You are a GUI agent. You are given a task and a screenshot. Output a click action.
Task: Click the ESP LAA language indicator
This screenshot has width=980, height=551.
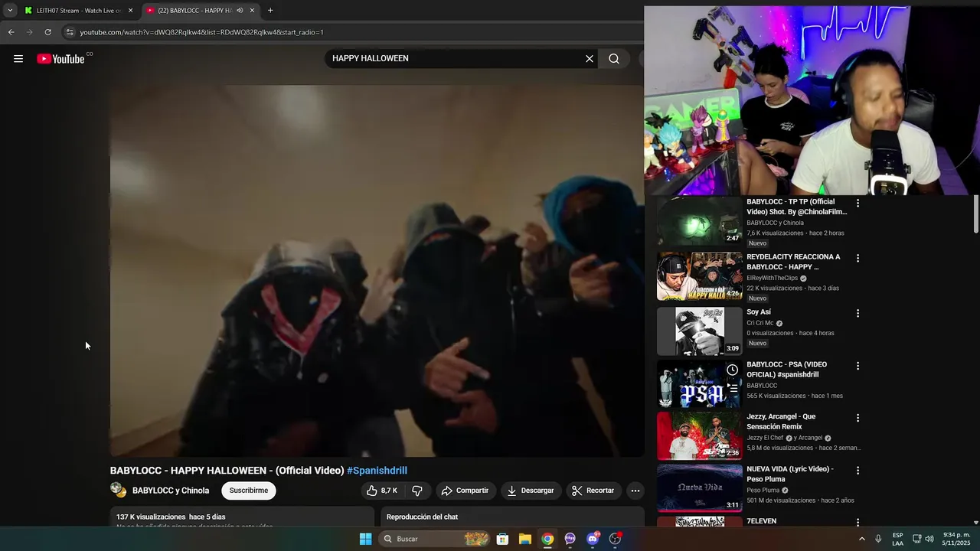pyautogui.click(x=897, y=539)
